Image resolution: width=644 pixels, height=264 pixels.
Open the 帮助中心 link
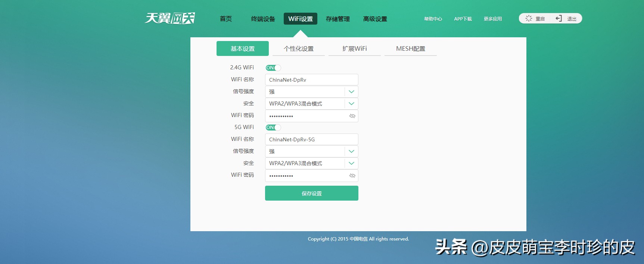pos(433,19)
